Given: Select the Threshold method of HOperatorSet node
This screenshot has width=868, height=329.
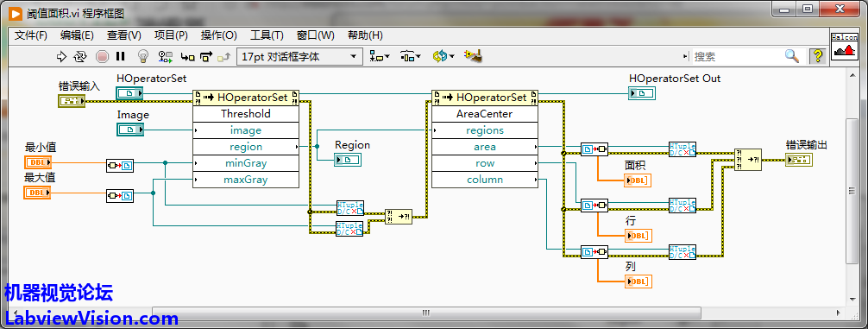Looking at the screenshot, I should pos(246,114).
